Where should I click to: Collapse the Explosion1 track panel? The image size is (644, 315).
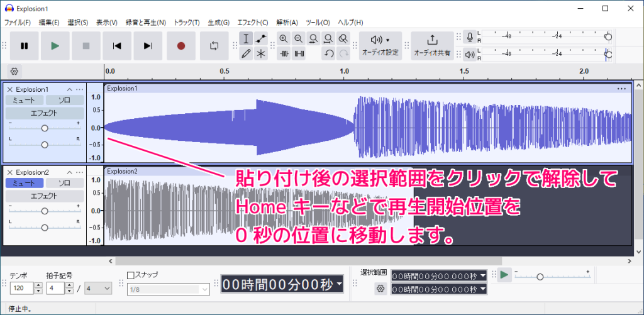(x=69, y=89)
